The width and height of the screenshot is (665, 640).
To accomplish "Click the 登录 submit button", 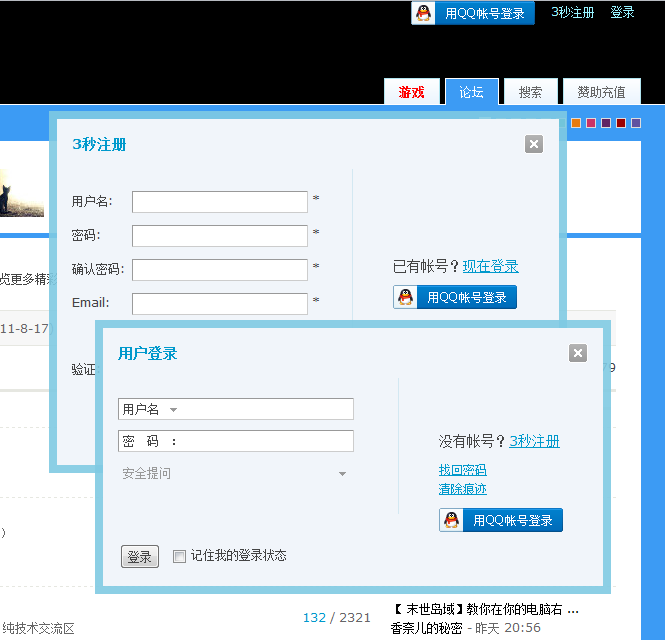I will point(140,556).
